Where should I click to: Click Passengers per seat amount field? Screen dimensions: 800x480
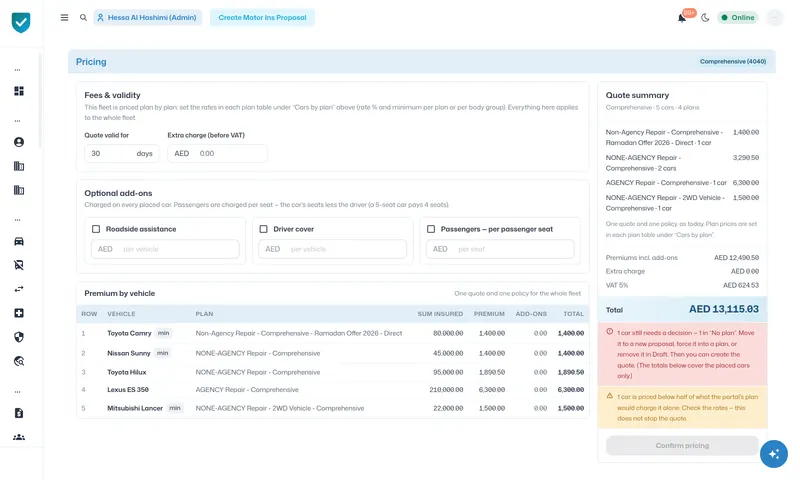pyautogui.click(x=500, y=249)
